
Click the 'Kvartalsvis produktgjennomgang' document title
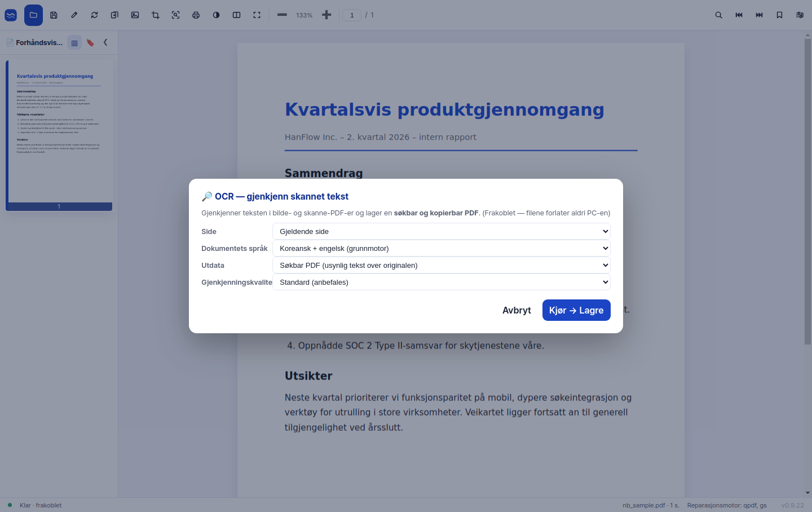point(444,109)
